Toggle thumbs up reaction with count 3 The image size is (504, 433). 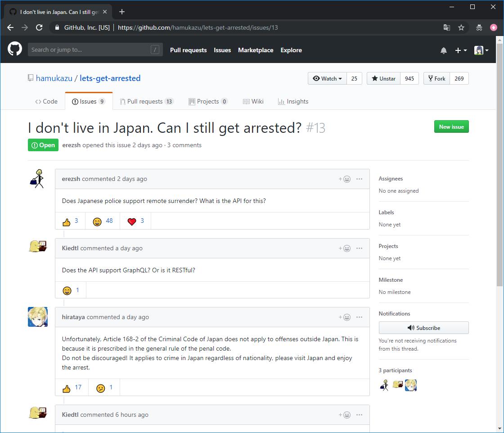70,221
